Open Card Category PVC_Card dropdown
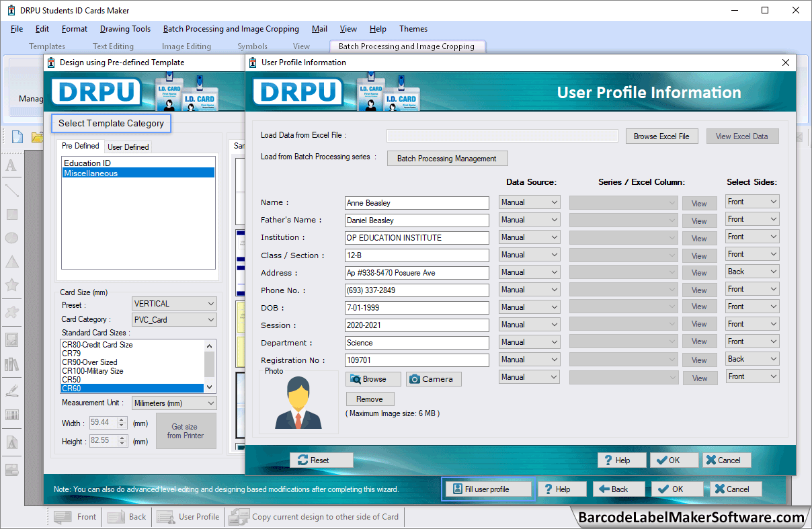Viewport: 812px width, 529px height. point(174,320)
